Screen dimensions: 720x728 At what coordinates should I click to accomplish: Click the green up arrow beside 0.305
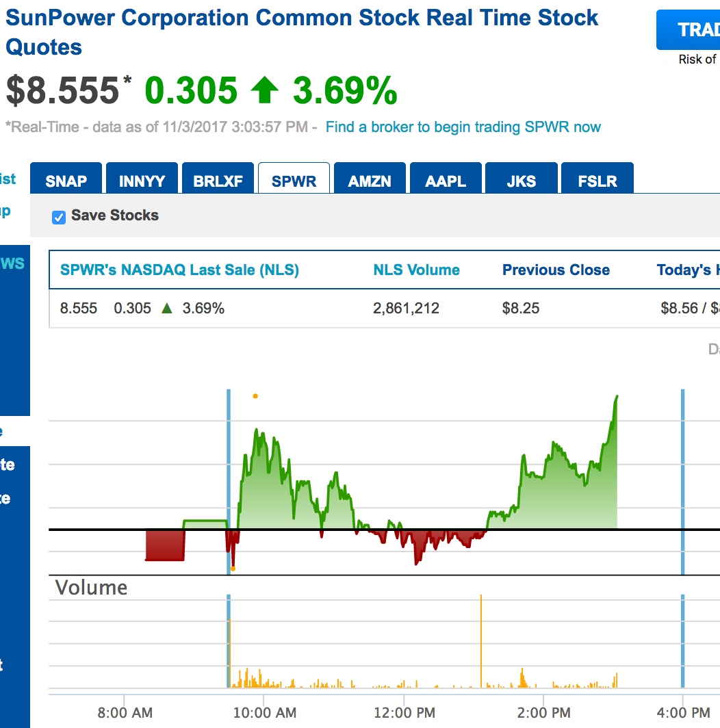265,90
